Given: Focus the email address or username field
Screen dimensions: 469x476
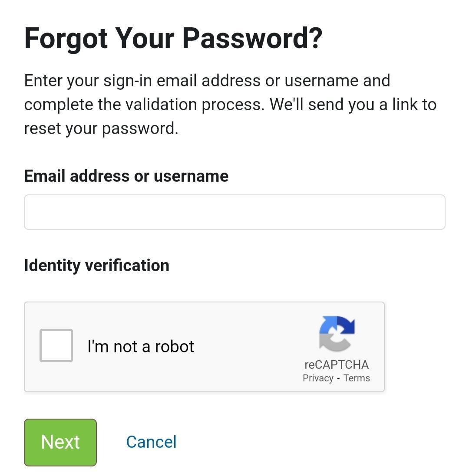Looking at the screenshot, I should (234, 212).
